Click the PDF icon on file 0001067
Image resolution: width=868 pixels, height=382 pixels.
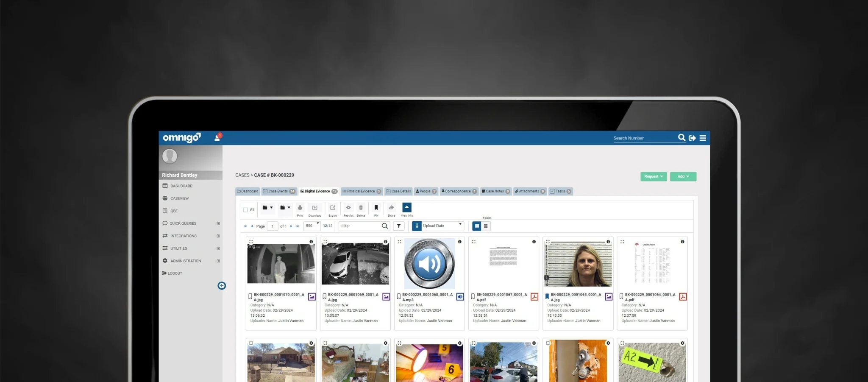click(x=534, y=297)
